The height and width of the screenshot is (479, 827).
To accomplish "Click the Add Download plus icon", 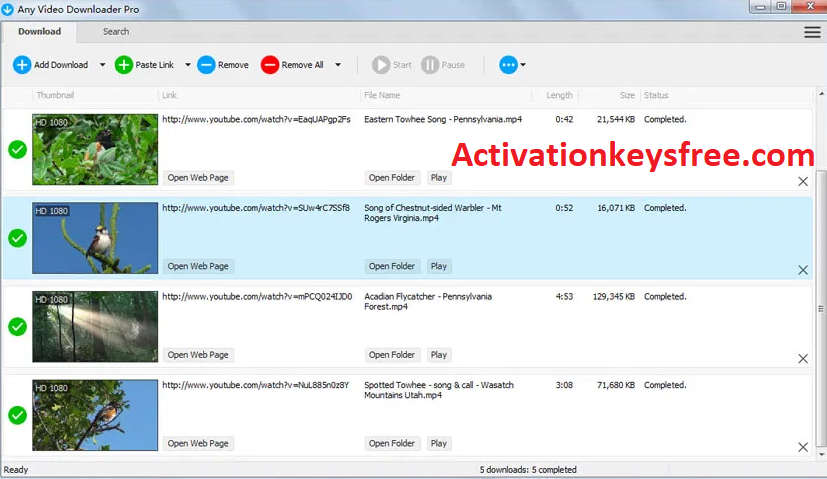I will point(22,65).
